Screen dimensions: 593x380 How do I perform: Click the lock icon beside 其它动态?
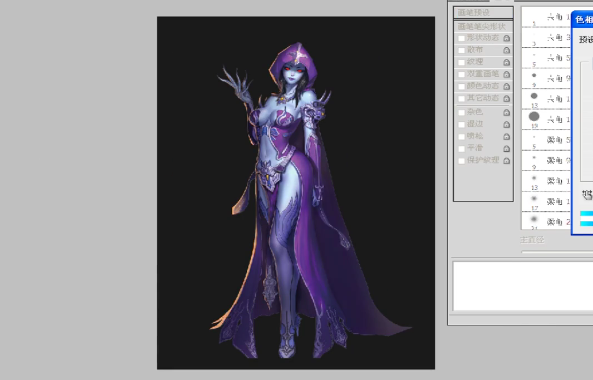coord(507,99)
